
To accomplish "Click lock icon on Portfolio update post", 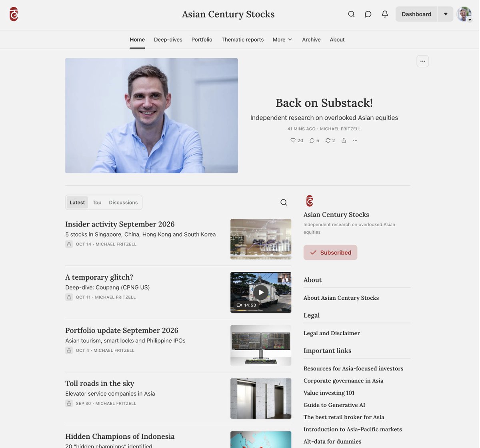I will [69, 350].
